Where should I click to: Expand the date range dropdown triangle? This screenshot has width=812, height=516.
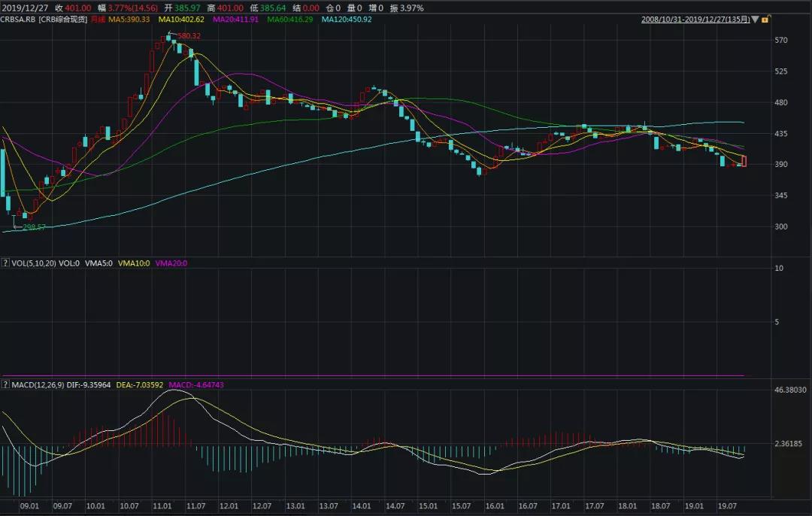tap(755, 20)
